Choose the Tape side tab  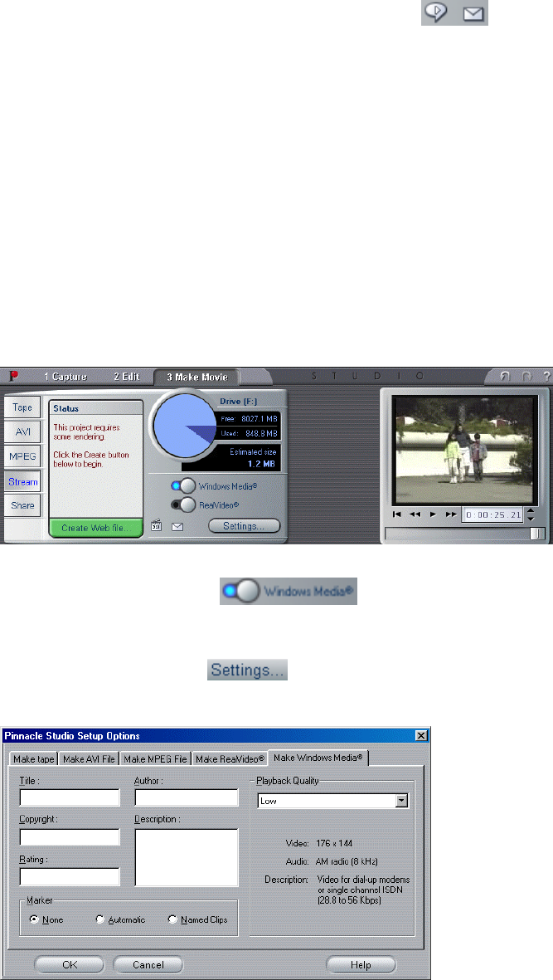point(22,407)
